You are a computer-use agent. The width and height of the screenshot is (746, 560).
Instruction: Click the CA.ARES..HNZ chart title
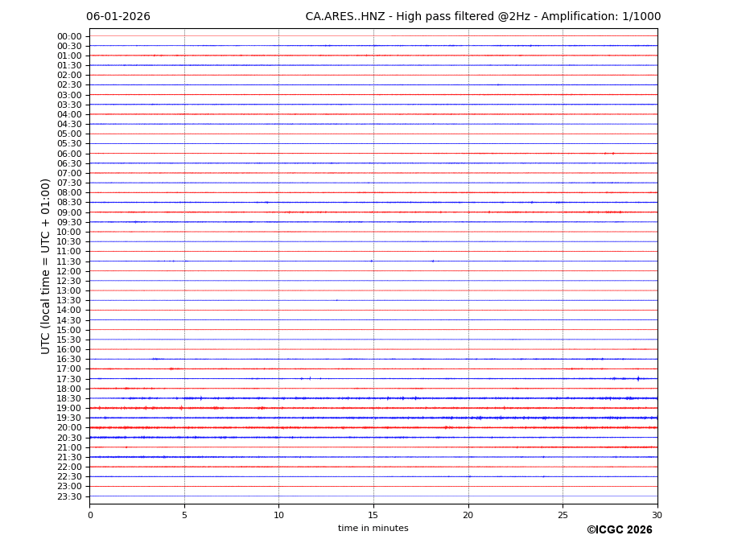tap(483, 17)
